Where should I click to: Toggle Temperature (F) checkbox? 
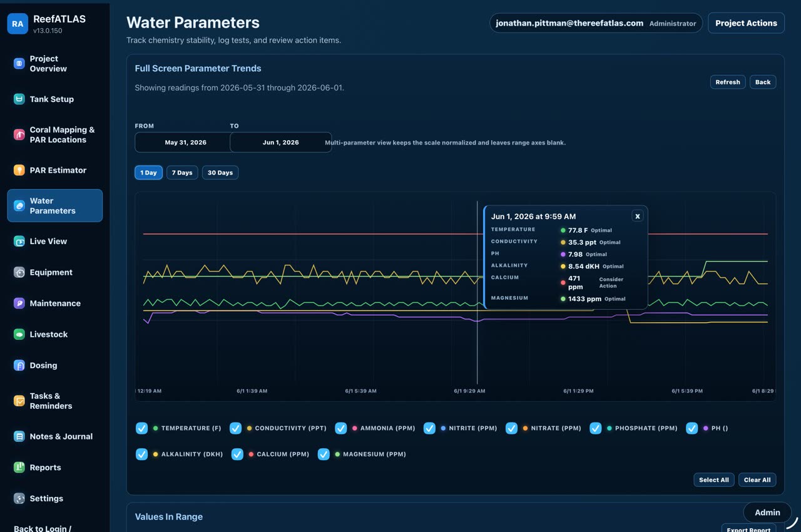click(142, 428)
